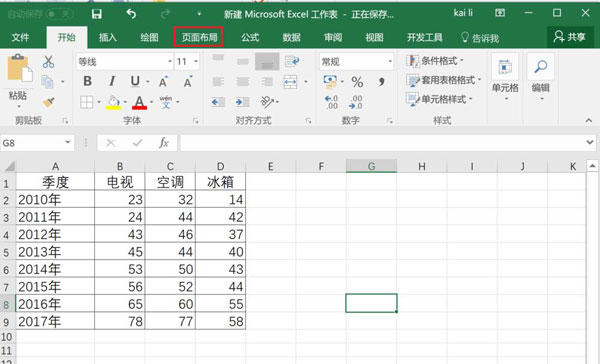Screen dimensions: 600x364
Task: Apply Bold formatting with B icon
Action: click(87, 81)
